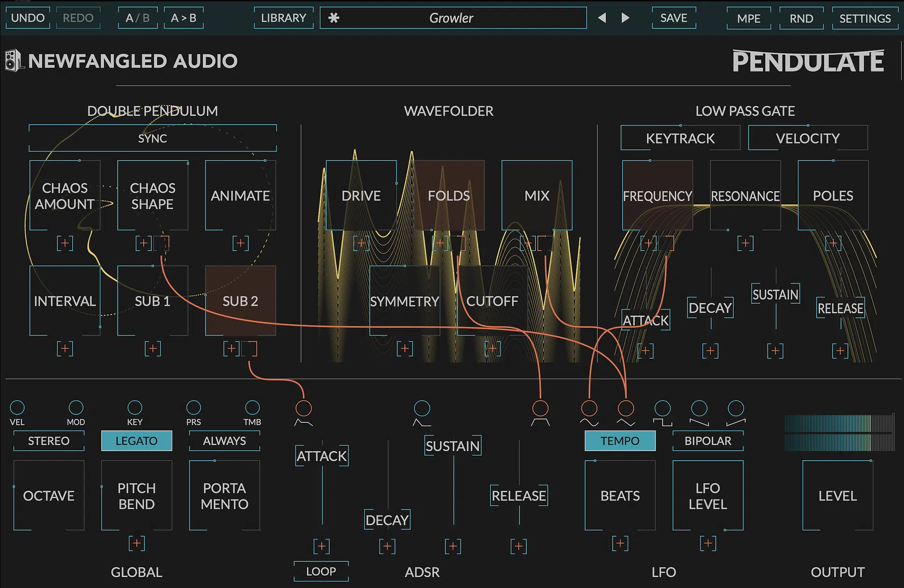This screenshot has width=904, height=588.
Task: Add modulation under BEATS
Action: tap(620, 543)
